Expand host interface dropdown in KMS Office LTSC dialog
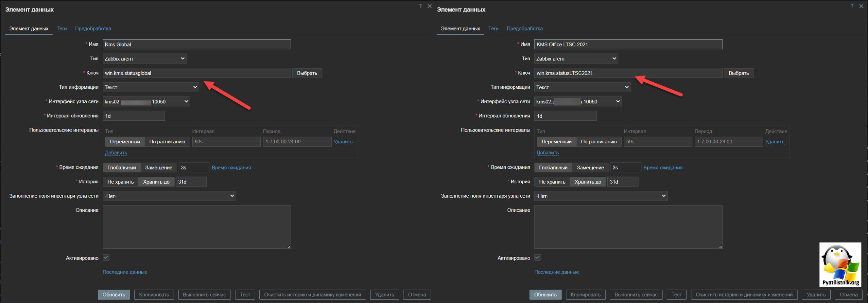Image resolution: width=868 pixels, height=303 pixels. click(x=578, y=101)
